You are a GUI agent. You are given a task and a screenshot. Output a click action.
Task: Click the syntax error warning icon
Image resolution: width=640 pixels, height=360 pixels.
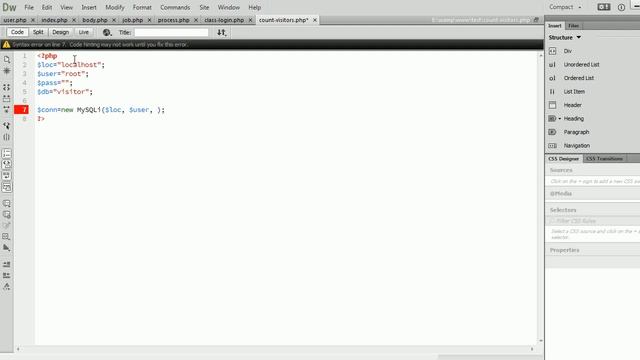(x=6, y=44)
